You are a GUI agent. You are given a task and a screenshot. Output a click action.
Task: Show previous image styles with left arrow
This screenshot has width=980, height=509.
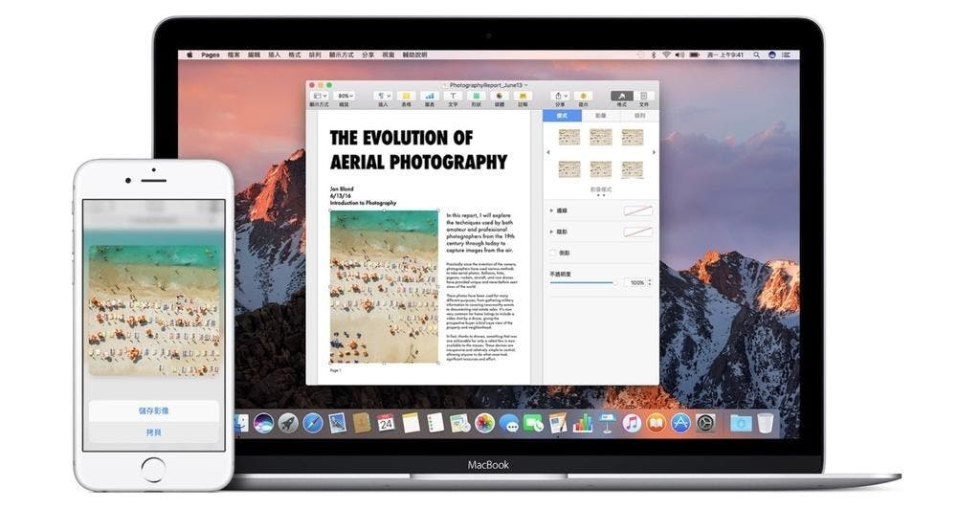(x=548, y=152)
